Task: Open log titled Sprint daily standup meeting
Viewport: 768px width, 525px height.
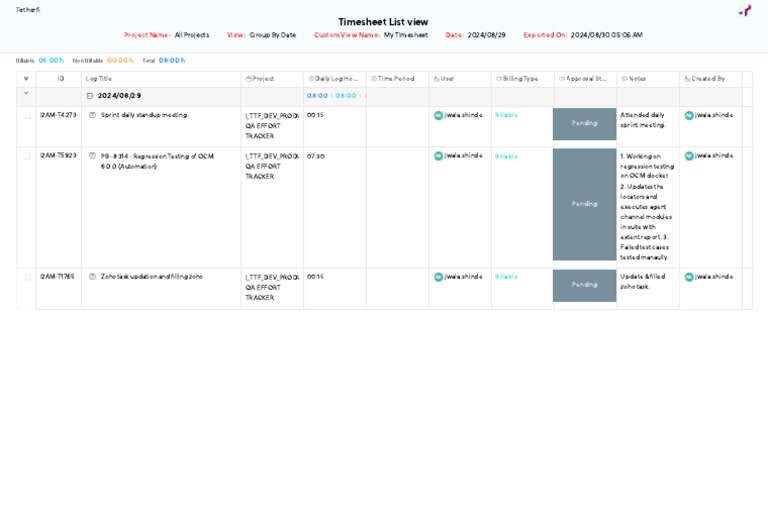Action: click(144, 115)
